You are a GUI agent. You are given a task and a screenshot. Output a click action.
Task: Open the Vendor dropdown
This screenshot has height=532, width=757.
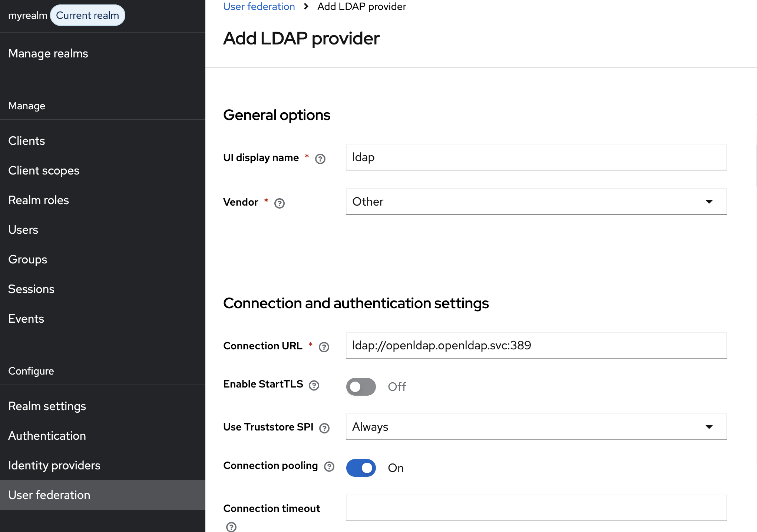pos(536,202)
